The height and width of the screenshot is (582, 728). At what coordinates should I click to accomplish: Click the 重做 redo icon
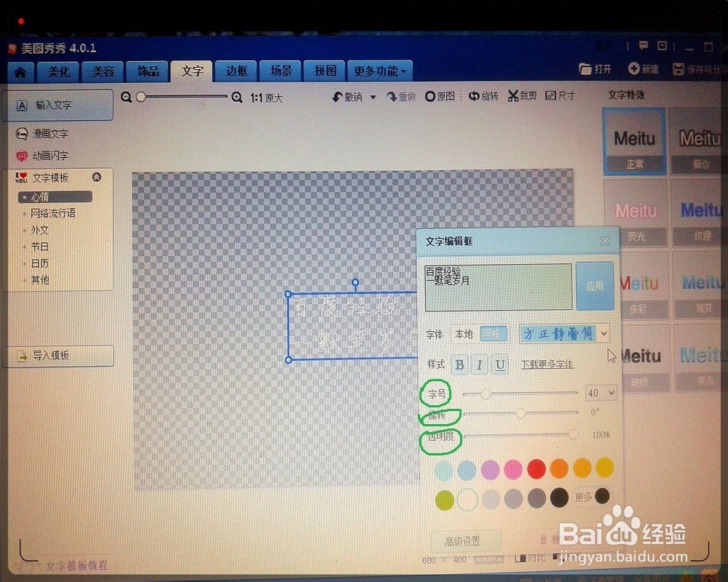[x=392, y=97]
